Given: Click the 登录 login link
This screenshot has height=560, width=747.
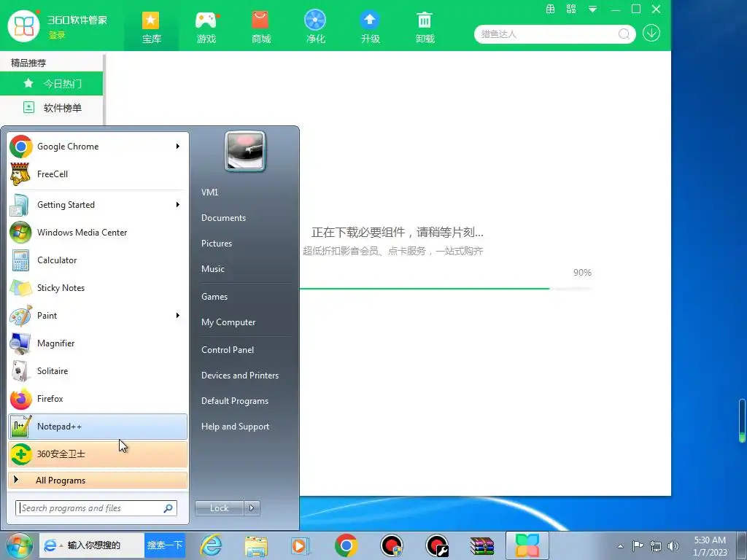Looking at the screenshot, I should [x=57, y=35].
